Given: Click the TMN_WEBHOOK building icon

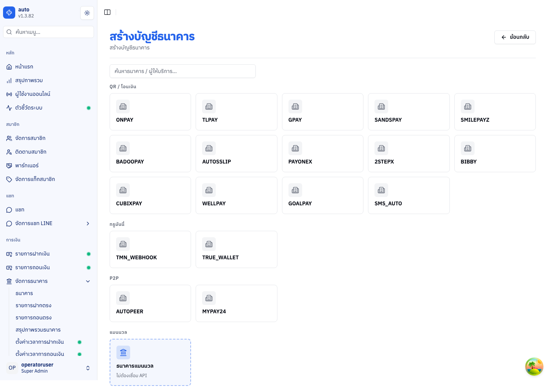Looking at the screenshot, I should click(123, 244).
